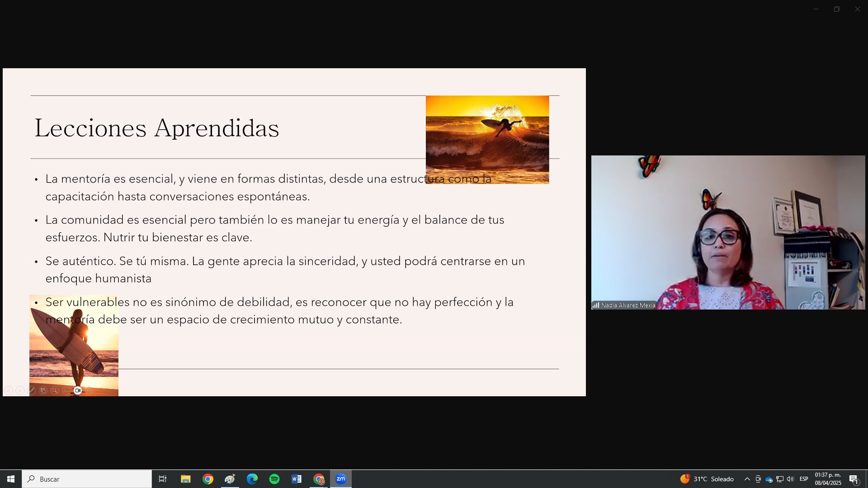Image resolution: width=868 pixels, height=488 pixels.
Task: Click the Buscar search box
Action: (x=87, y=479)
